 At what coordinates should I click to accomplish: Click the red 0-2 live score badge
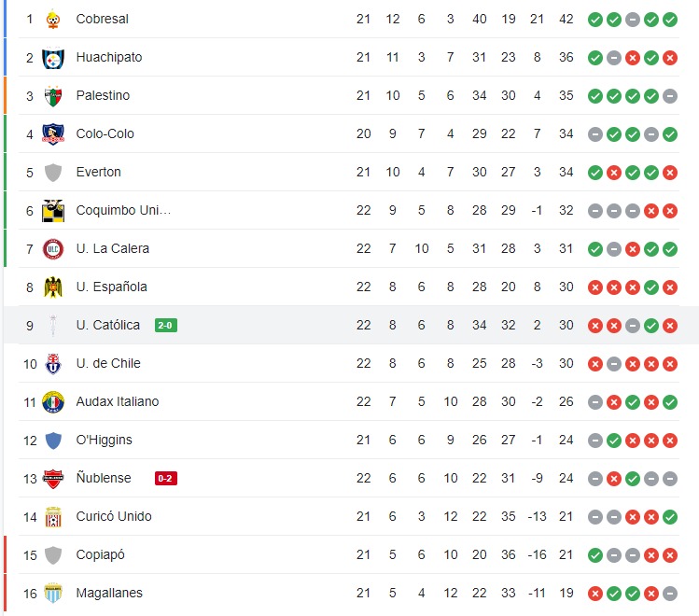tap(165, 478)
